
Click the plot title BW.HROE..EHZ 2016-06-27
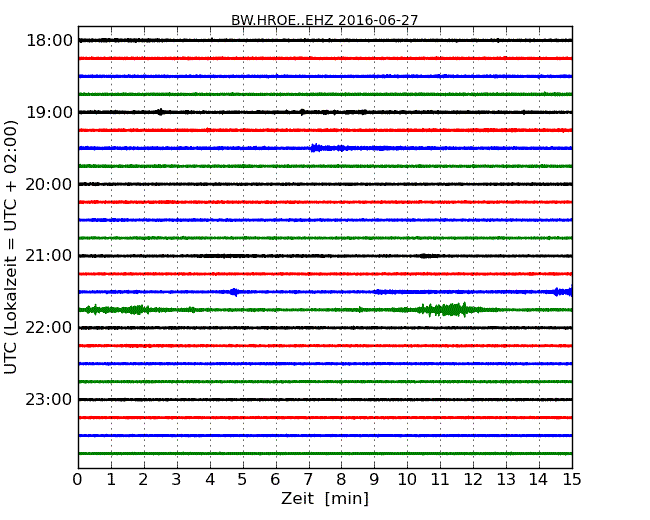coord(324,20)
